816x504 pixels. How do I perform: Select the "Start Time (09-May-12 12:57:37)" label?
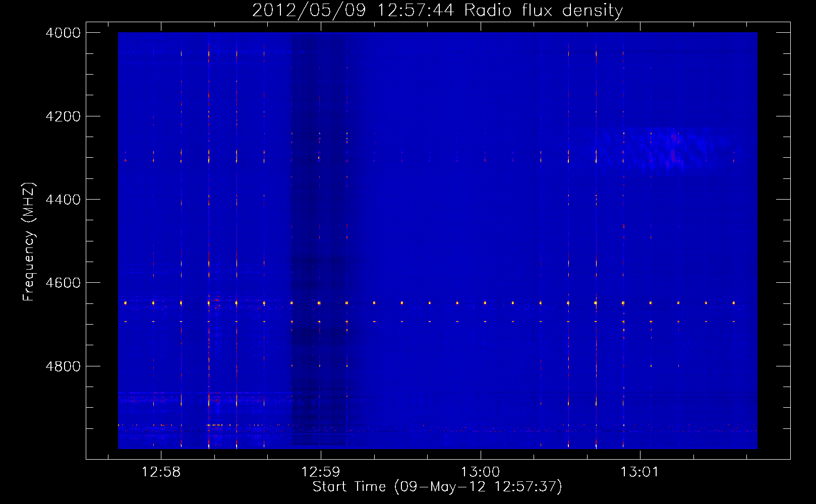437,487
